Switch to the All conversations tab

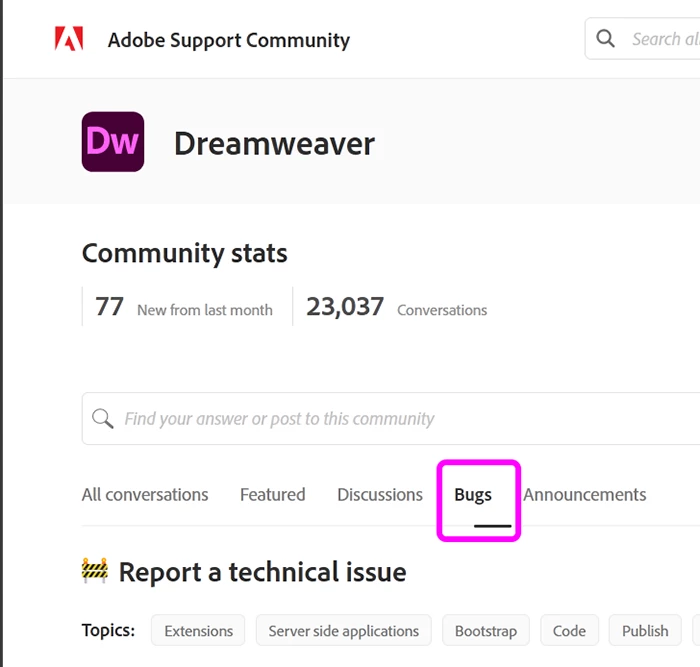(145, 495)
